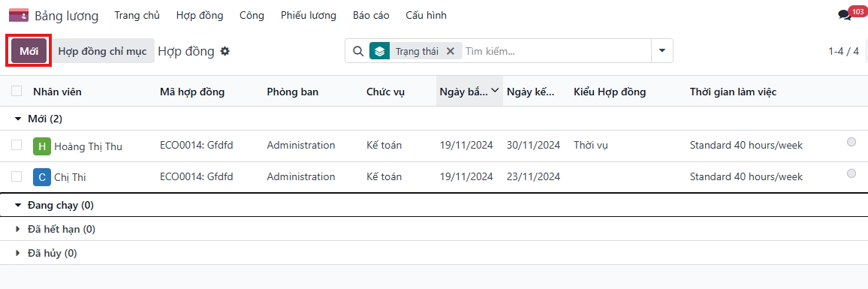Click the 1-4 / 4 pager counter
Viewport: 868px width, 289px height.
[843, 52]
